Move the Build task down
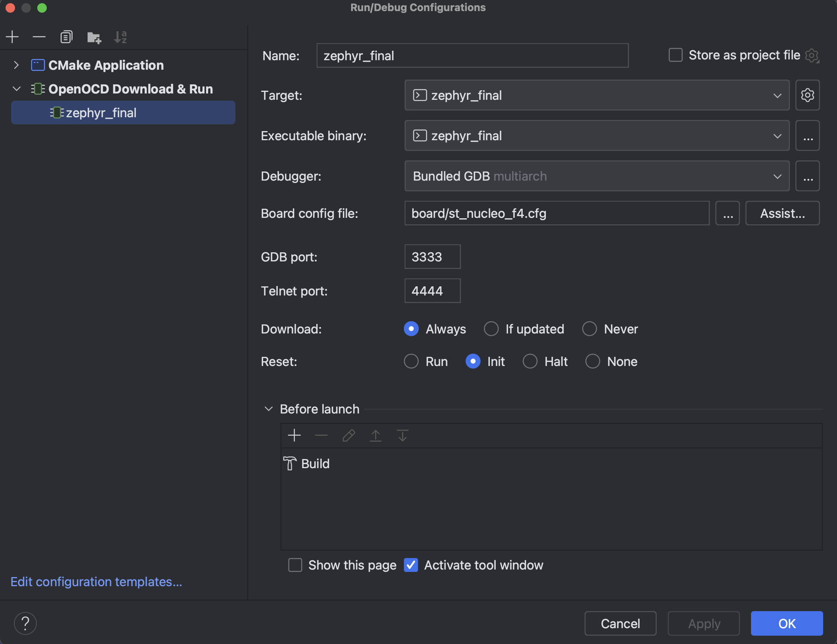Image resolution: width=837 pixels, height=644 pixels. pyautogui.click(x=402, y=436)
